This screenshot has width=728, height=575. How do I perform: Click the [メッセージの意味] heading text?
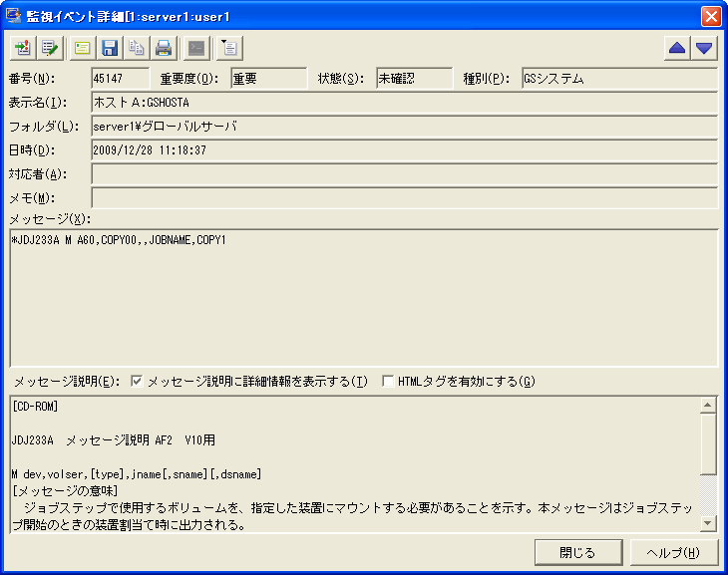pyautogui.click(x=65, y=490)
